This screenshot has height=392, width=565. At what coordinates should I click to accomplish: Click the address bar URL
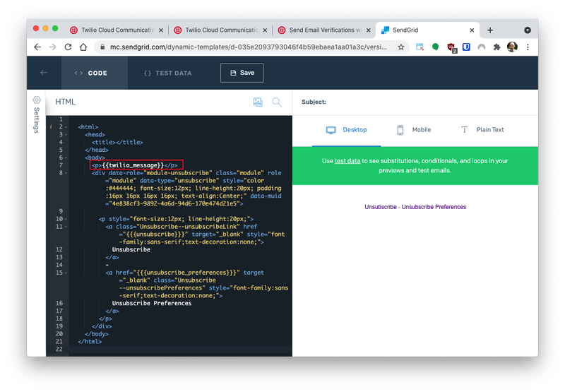point(248,47)
